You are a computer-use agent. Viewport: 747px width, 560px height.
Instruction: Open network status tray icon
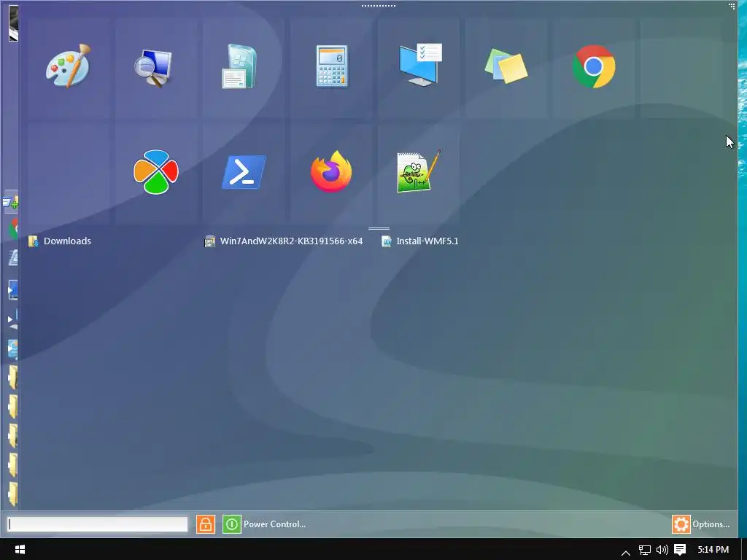645,550
